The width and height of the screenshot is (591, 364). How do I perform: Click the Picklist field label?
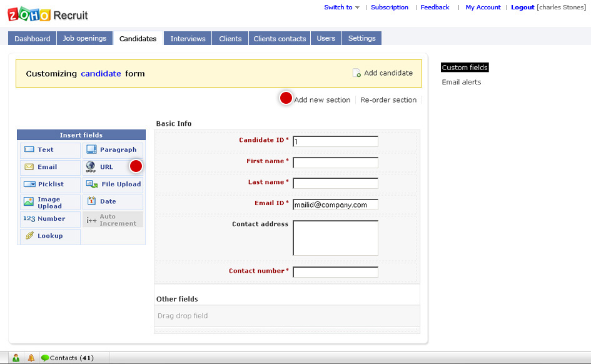[51, 185]
